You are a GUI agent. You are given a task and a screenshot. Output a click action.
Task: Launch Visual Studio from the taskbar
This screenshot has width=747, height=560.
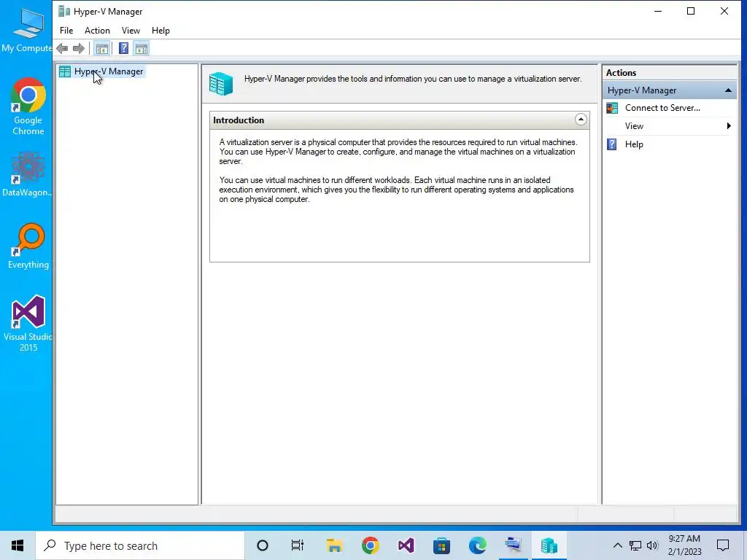tap(406, 545)
